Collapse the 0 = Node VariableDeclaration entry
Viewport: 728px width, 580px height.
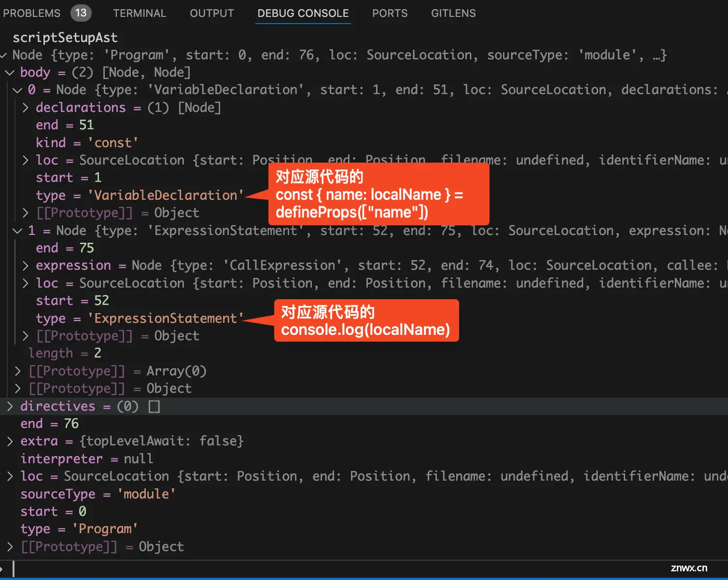[x=18, y=90]
